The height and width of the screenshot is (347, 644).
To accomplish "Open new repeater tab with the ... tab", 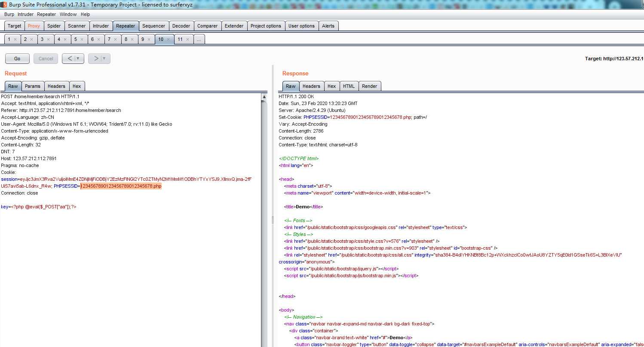I will (x=199, y=39).
